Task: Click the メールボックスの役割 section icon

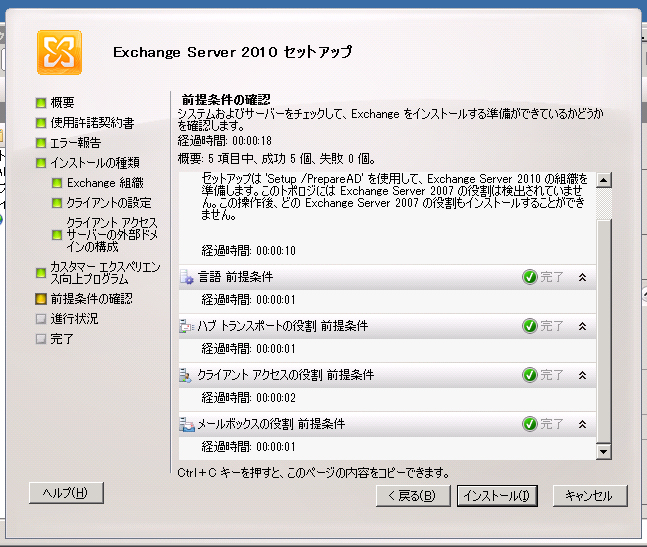Action: 187,424
